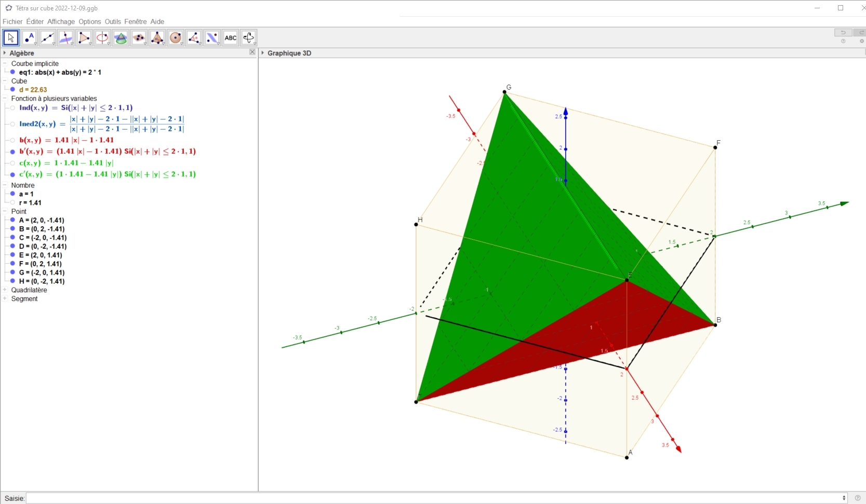Expand the Quadrilatère group
Viewport: 866px width, 504px height.
tap(5, 290)
